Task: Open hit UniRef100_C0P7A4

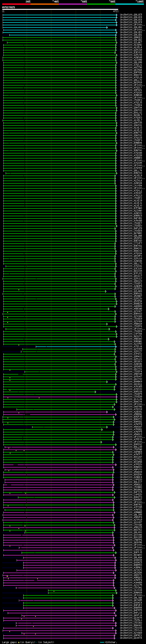Action: [131, 334]
